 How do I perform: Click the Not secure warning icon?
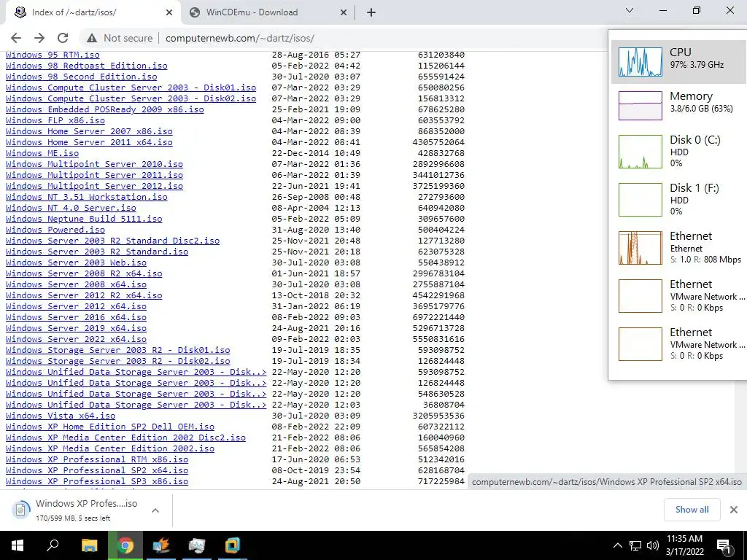coord(92,38)
